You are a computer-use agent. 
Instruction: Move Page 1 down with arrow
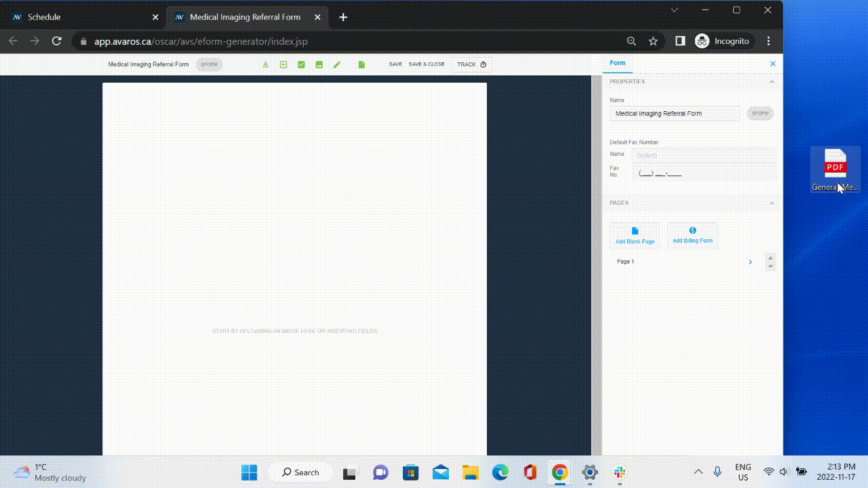[x=770, y=266]
